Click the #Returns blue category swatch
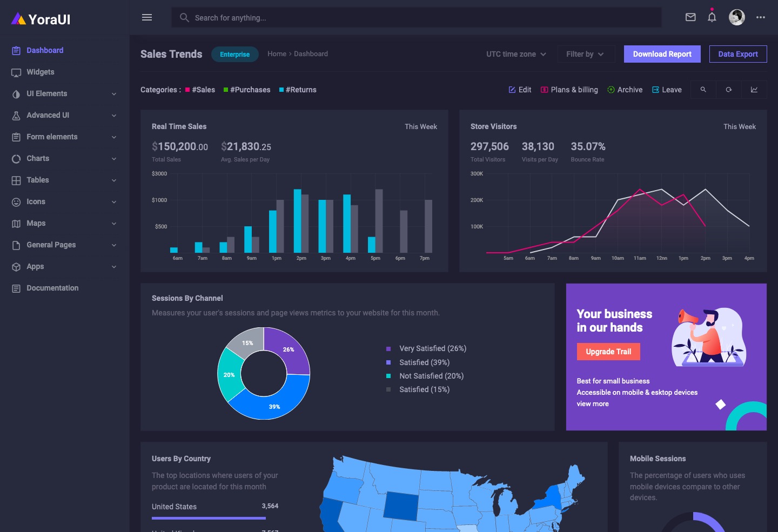 pyautogui.click(x=281, y=90)
